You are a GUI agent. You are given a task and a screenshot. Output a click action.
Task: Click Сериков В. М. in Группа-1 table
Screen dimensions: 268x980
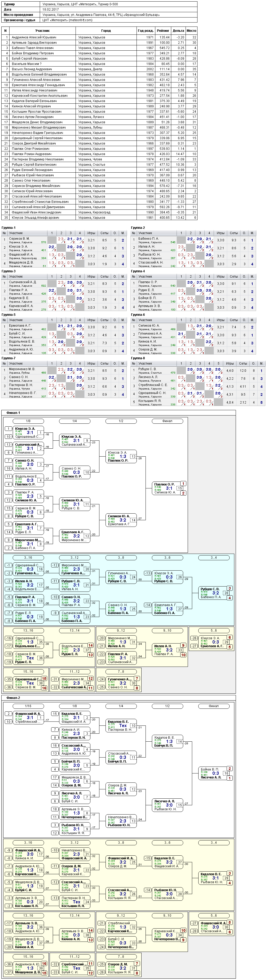click(x=19, y=239)
